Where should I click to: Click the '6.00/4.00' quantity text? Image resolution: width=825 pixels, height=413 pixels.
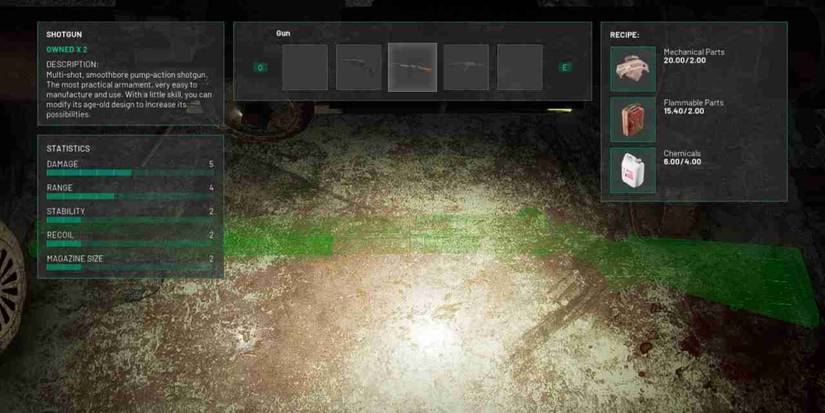tap(682, 162)
